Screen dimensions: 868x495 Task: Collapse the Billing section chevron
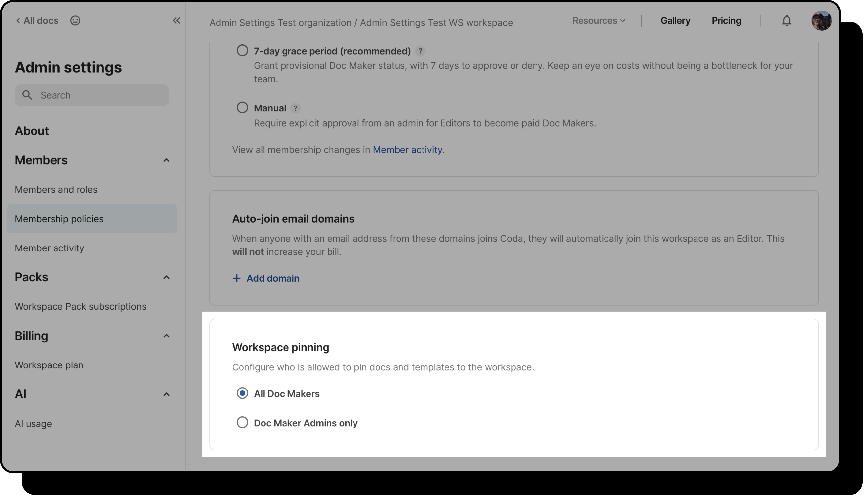166,336
